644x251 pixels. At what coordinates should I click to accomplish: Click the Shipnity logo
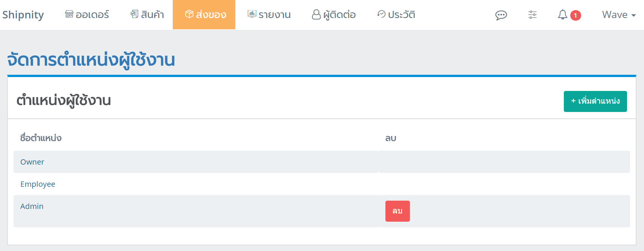(x=23, y=15)
